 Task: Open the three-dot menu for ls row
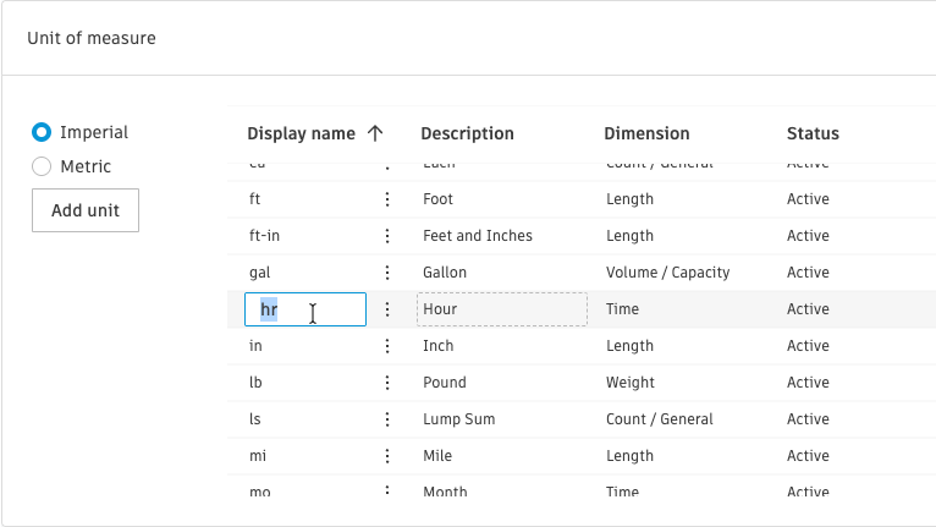coord(387,419)
